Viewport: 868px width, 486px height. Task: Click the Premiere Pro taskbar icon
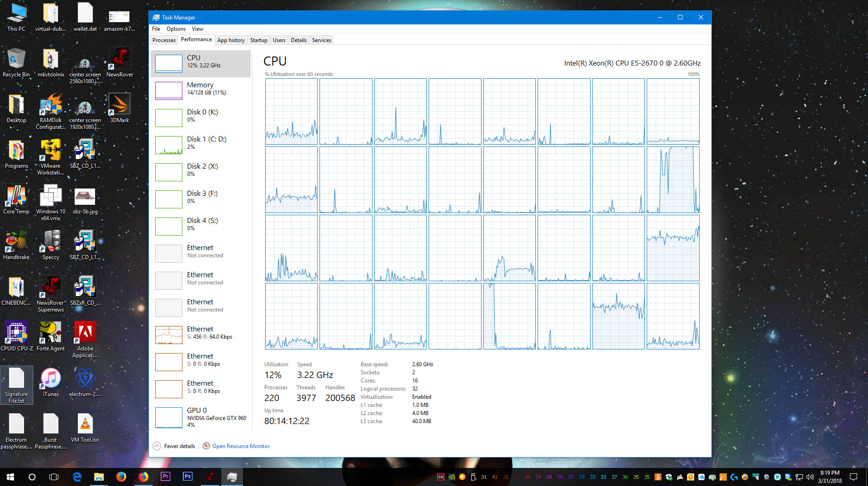(165, 477)
